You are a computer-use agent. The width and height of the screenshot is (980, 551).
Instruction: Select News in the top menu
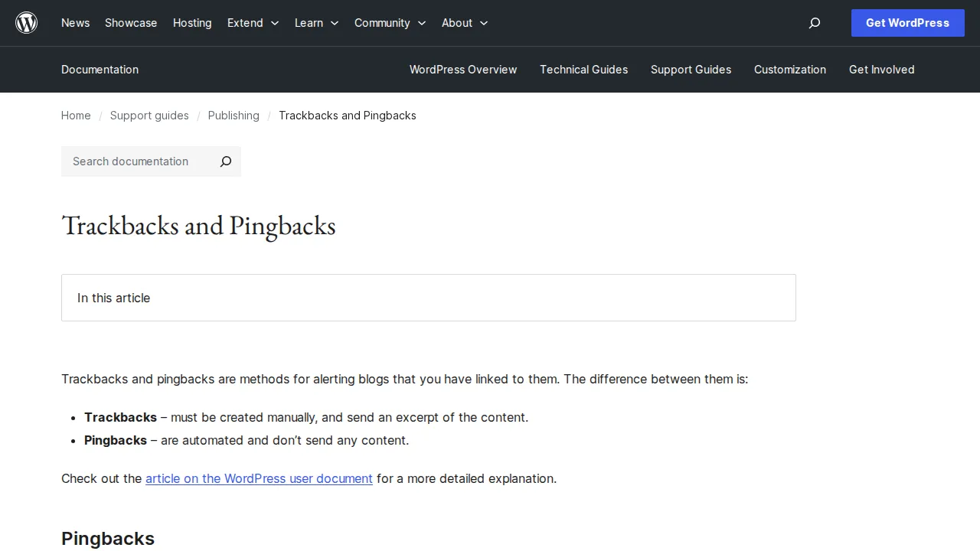click(75, 23)
